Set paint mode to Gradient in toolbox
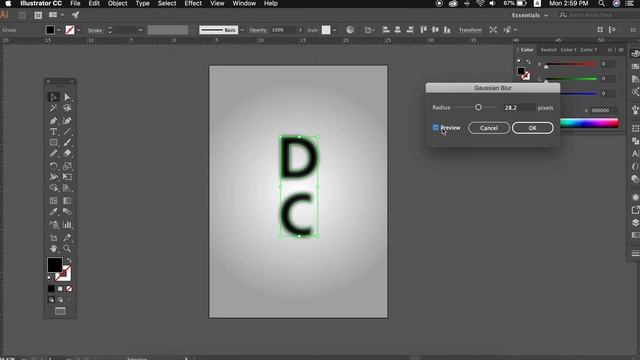The height and width of the screenshot is (360, 640). [x=60, y=289]
